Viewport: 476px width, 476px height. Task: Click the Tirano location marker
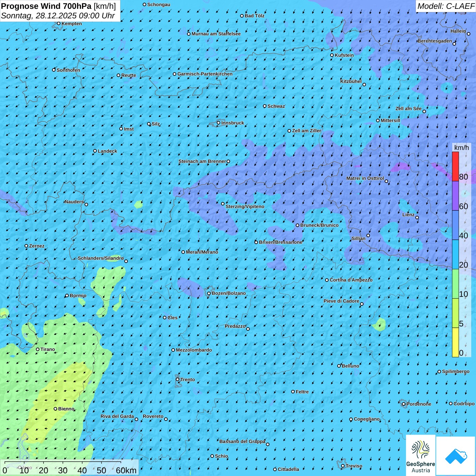pos(38,349)
